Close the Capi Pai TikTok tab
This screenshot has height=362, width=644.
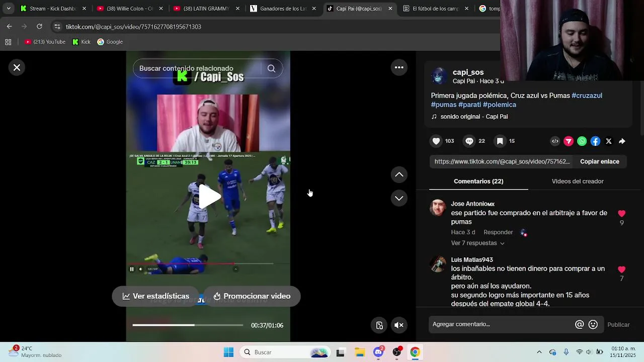point(390,9)
